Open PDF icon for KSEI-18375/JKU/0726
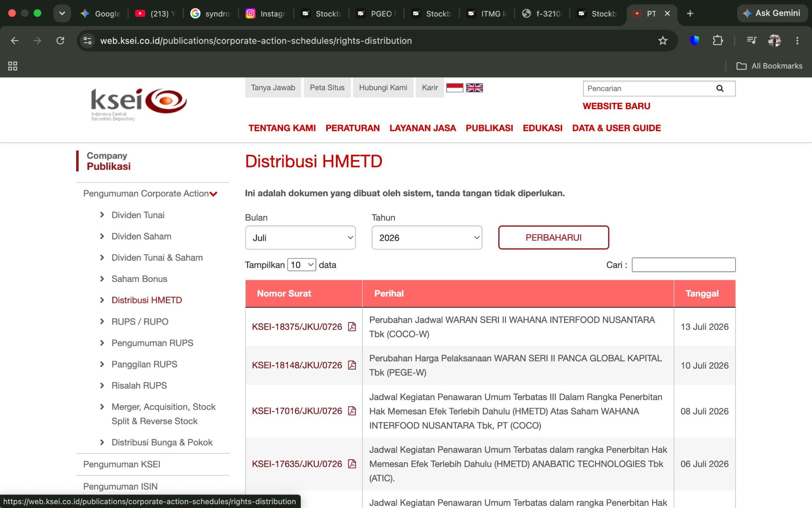Image resolution: width=812 pixels, height=508 pixels. point(352,327)
